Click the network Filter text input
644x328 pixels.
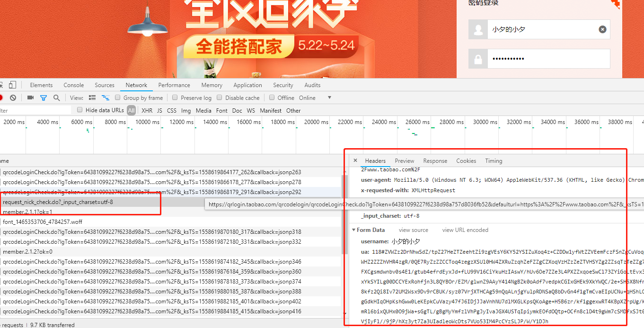tap(35, 110)
